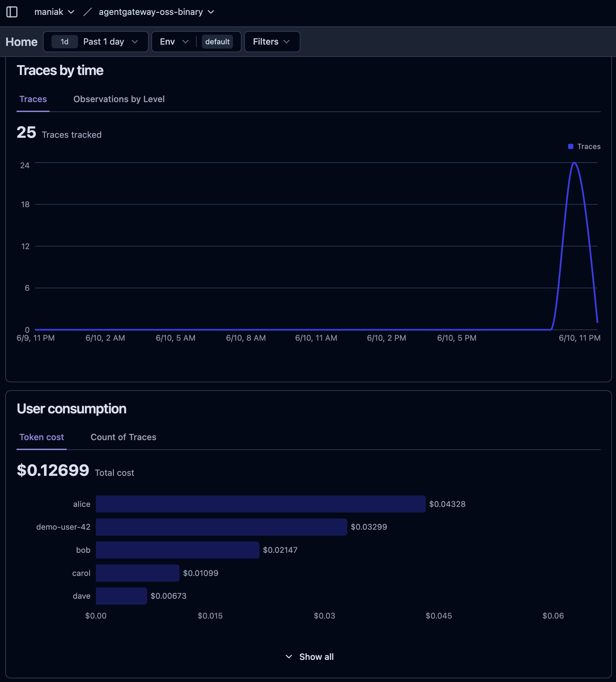Click the $0.045 axis tick label
616x682 pixels.
pos(439,616)
